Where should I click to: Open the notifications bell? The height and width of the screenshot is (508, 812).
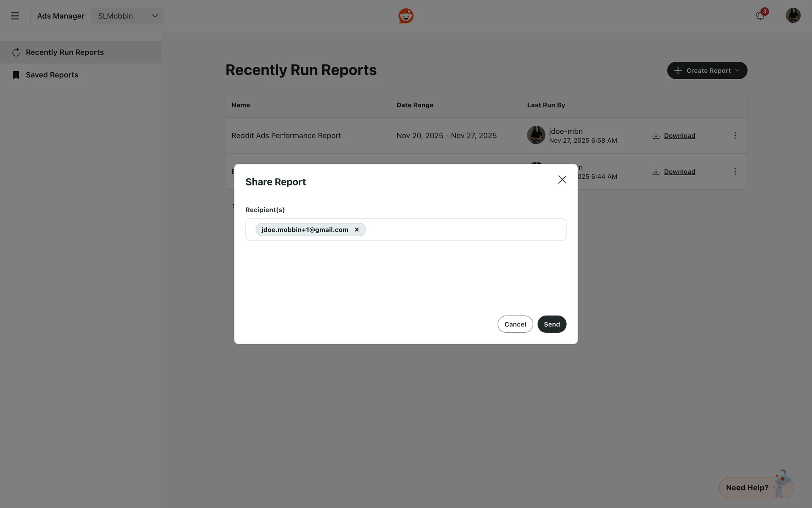click(x=760, y=16)
